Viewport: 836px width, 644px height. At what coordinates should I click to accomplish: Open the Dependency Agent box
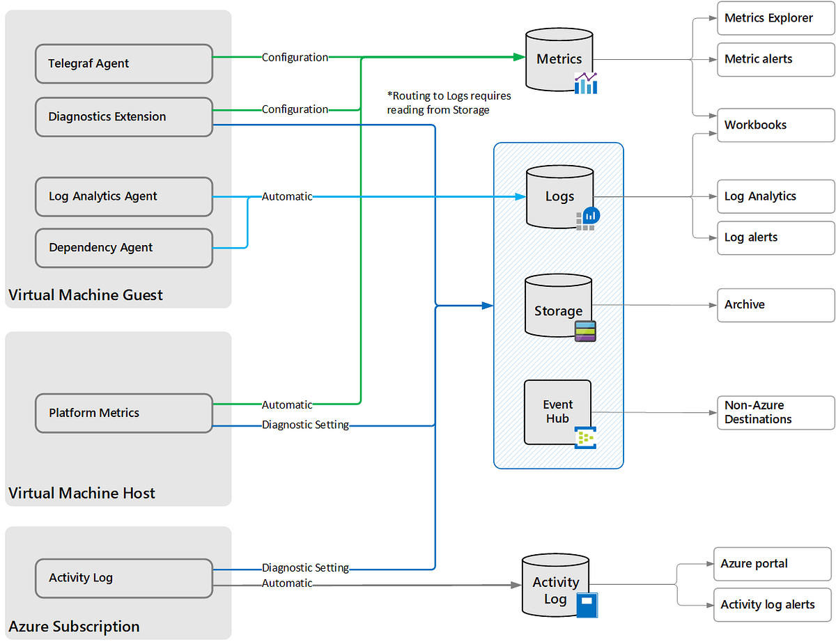(123, 248)
